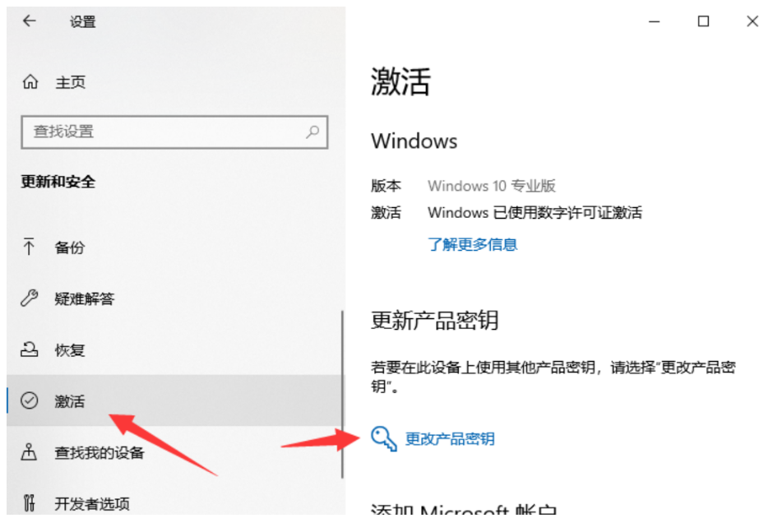The width and height of the screenshot is (764, 532).
Task: Click the wrench icon for 疑难解答
Action: (x=30, y=298)
